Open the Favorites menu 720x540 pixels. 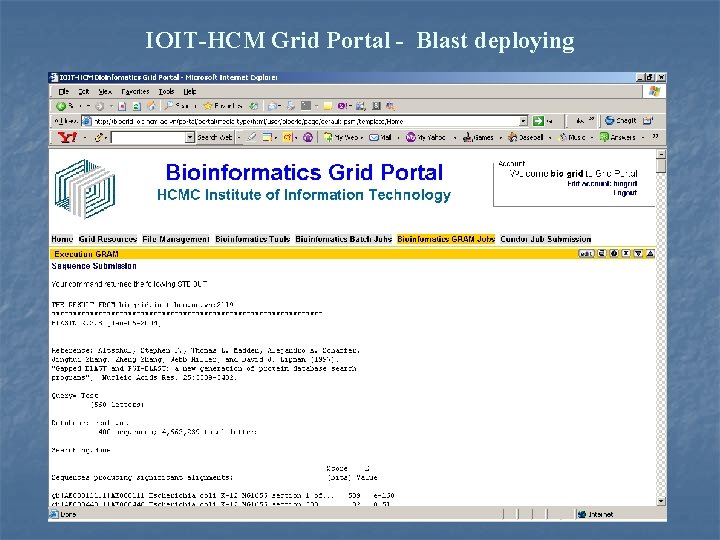click(x=135, y=91)
